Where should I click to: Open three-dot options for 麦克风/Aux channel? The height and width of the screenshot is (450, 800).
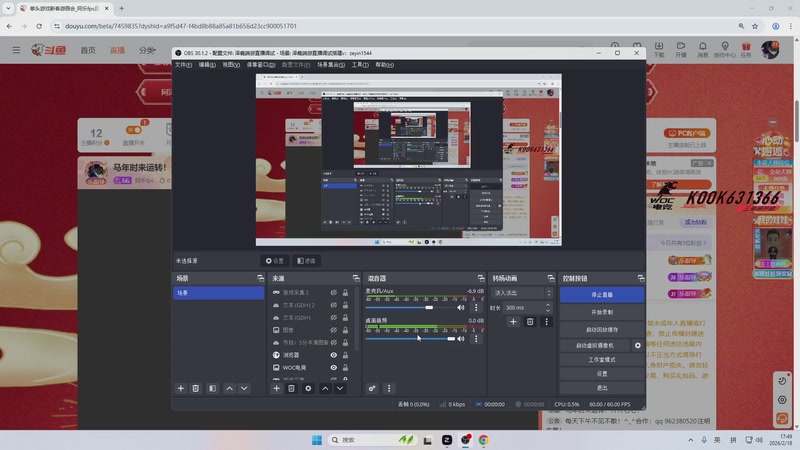[x=476, y=308]
